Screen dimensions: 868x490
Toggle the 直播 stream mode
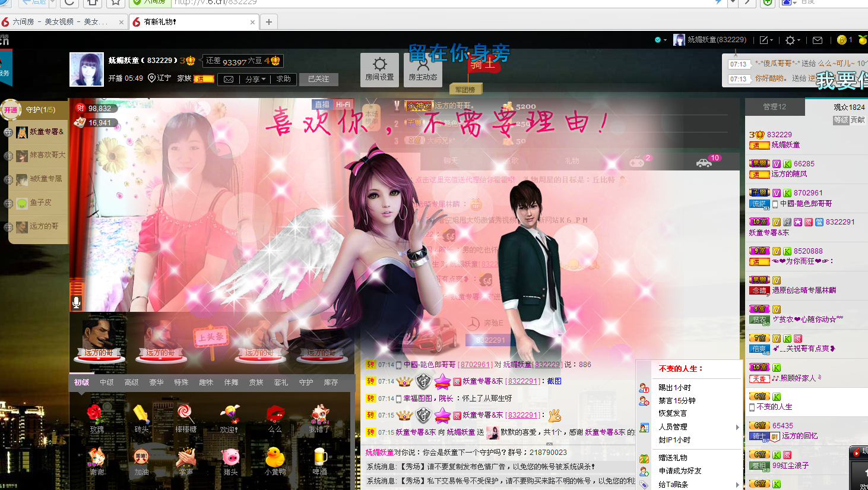(x=322, y=104)
